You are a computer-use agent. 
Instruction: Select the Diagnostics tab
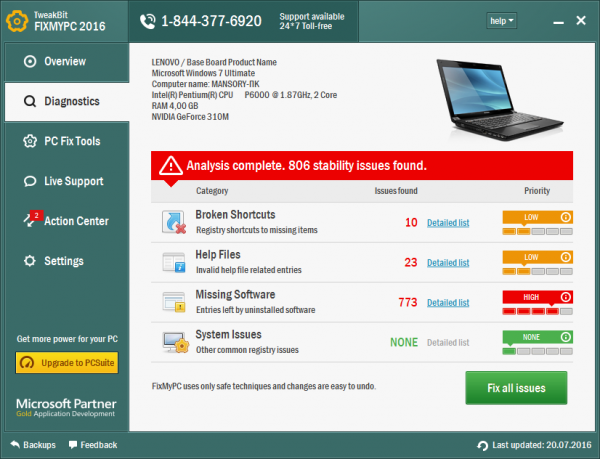[67, 102]
